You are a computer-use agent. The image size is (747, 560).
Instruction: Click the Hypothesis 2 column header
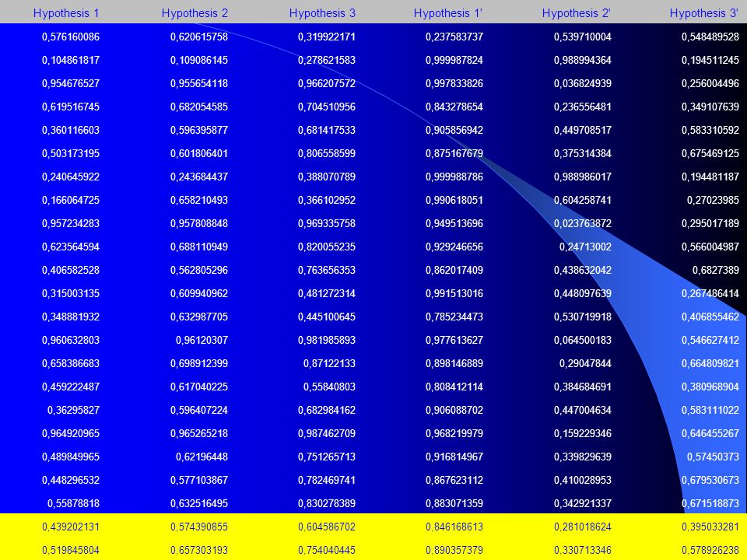pyautogui.click(x=195, y=13)
